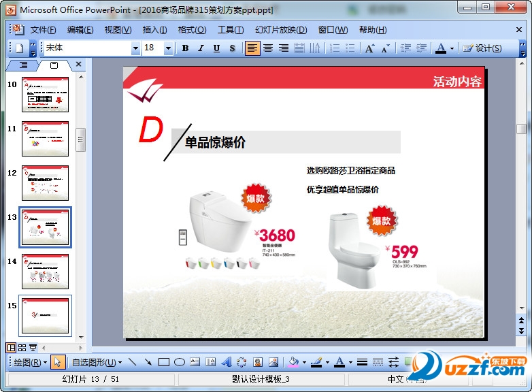
Task: Insert clip art
Action: [x=258, y=363]
